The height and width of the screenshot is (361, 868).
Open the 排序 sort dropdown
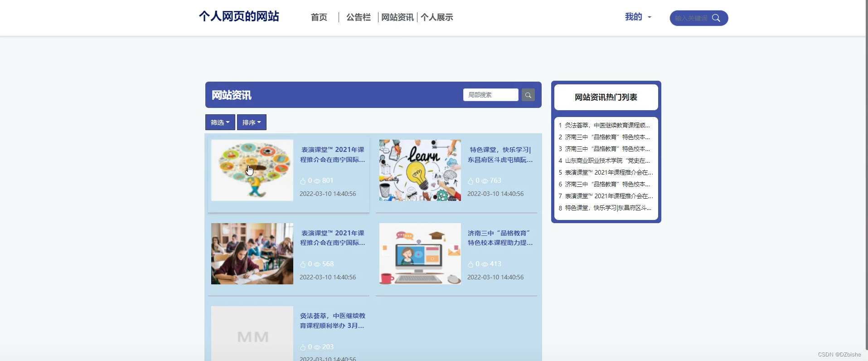252,122
